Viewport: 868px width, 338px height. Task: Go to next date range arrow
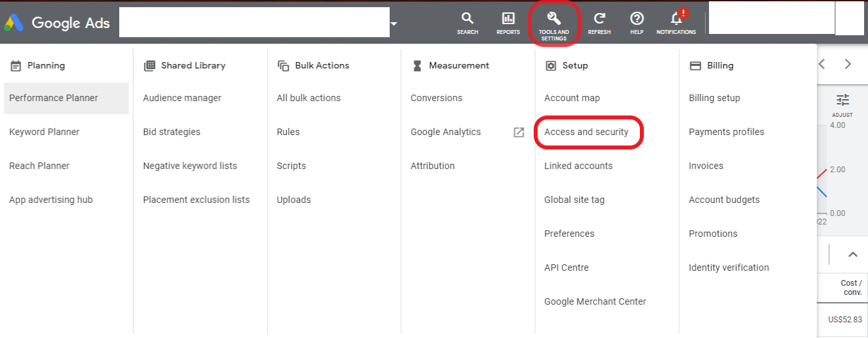[x=848, y=64]
